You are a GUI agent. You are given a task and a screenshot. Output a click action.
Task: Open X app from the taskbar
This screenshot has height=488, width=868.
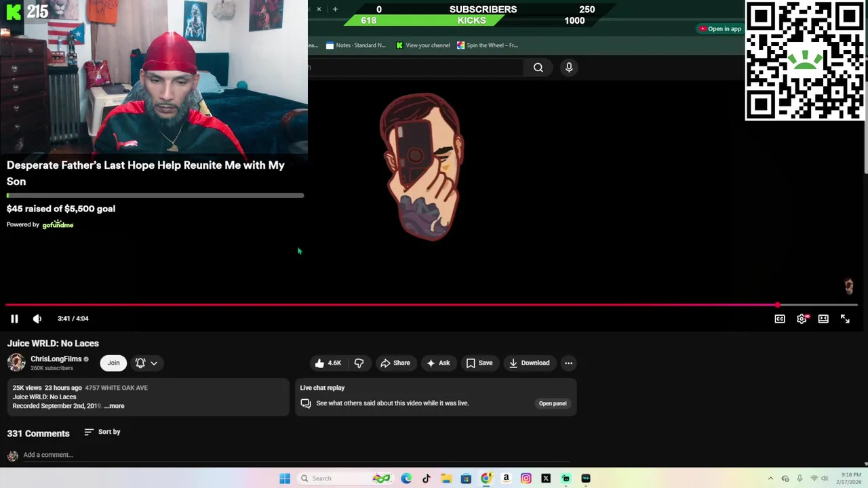click(x=546, y=479)
